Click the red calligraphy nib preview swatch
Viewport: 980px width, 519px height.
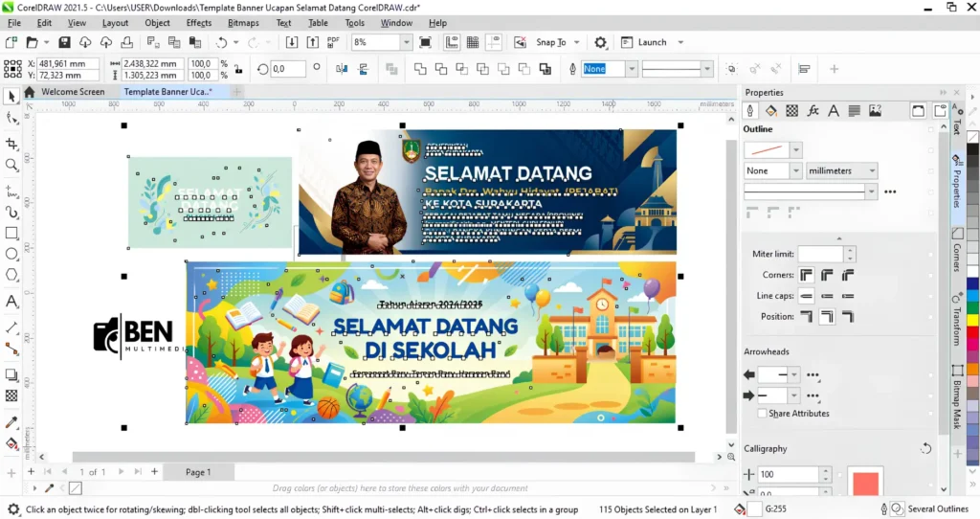point(865,484)
